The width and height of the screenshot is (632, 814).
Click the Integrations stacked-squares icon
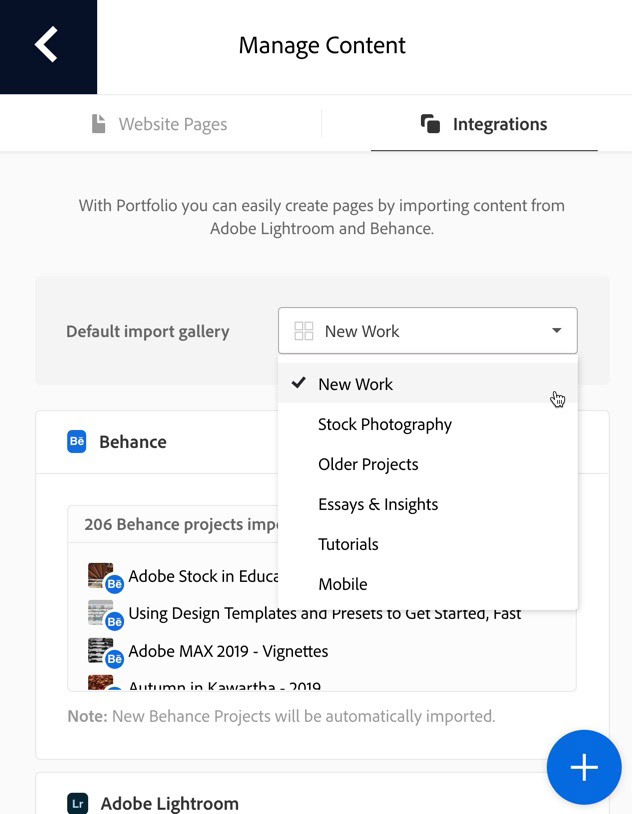tap(431, 124)
